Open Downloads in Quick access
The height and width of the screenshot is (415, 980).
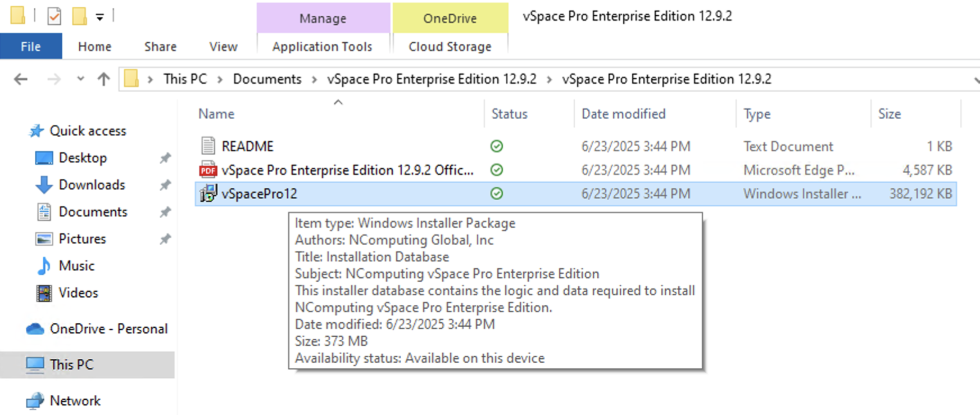tap(92, 184)
